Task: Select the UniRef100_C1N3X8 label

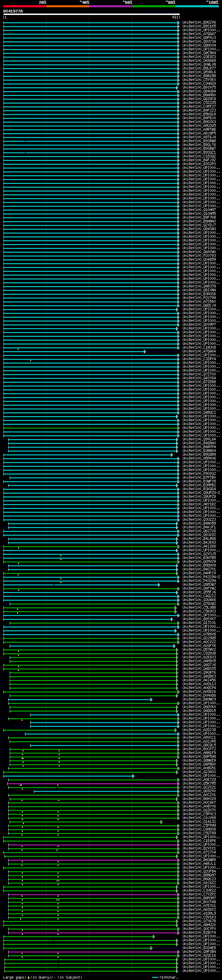Action: pyautogui.click(x=199, y=347)
